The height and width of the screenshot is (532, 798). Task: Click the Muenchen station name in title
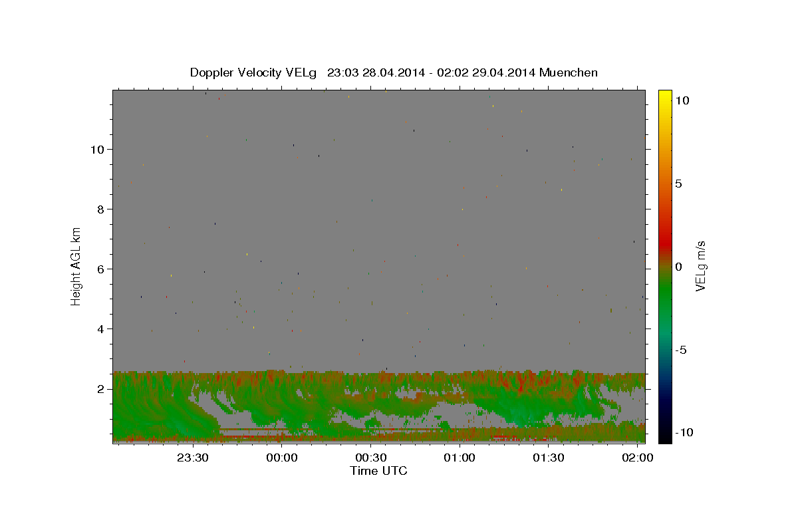(569, 72)
